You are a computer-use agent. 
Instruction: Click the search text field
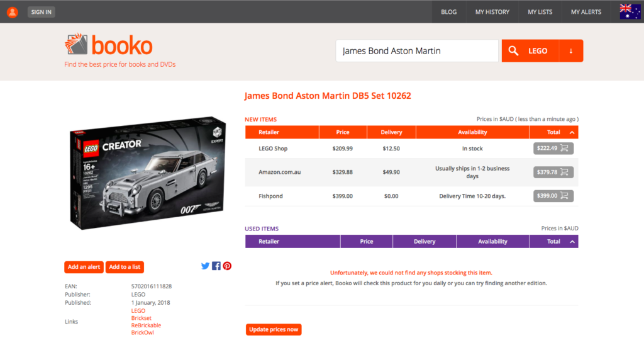point(417,51)
